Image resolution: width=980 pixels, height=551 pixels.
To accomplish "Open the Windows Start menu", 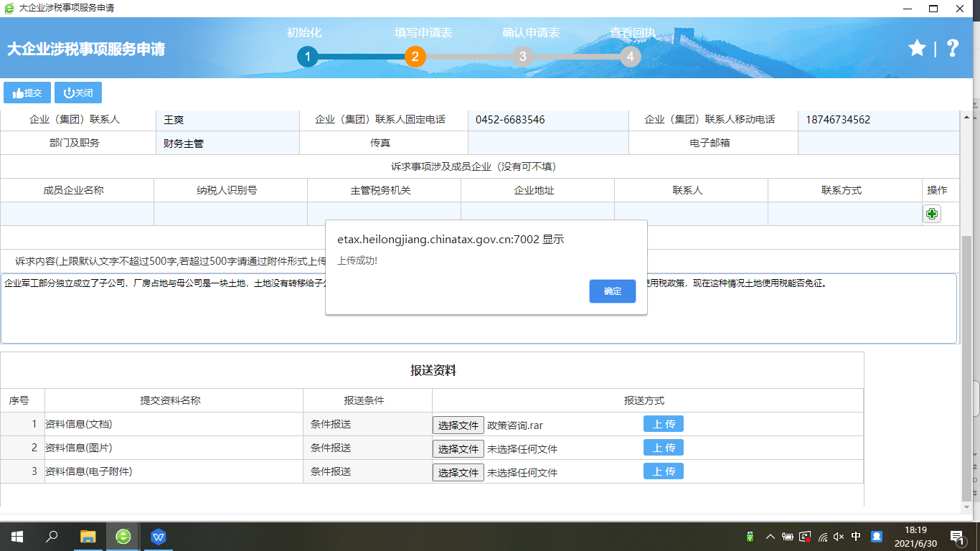I will point(17,536).
